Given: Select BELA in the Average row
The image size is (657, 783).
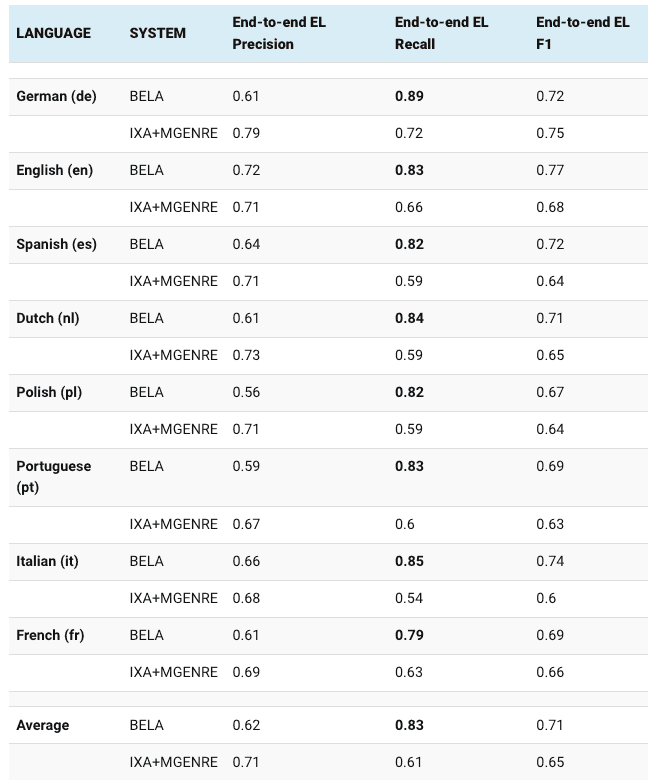Looking at the screenshot, I should [x=146, y=725].
